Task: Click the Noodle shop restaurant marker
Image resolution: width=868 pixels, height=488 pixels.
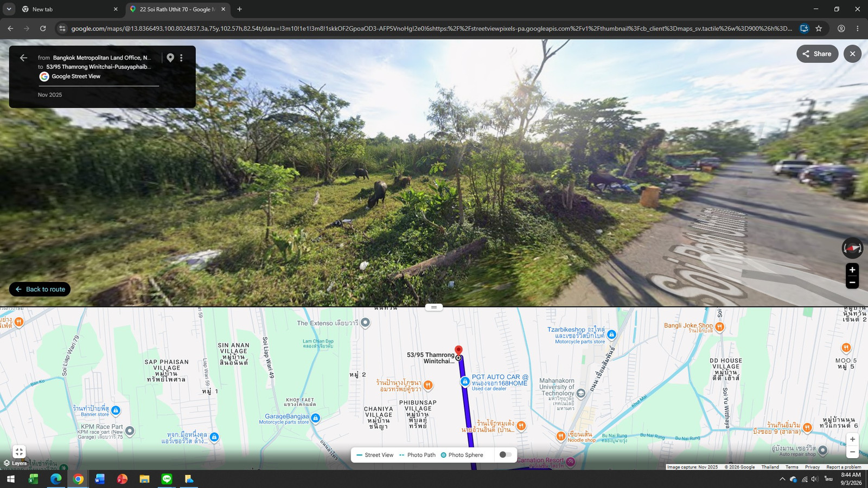Action: coord(561,436)
